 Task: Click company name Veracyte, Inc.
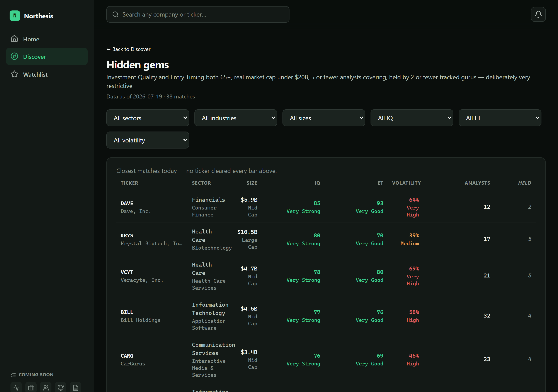tap(142, 280)
